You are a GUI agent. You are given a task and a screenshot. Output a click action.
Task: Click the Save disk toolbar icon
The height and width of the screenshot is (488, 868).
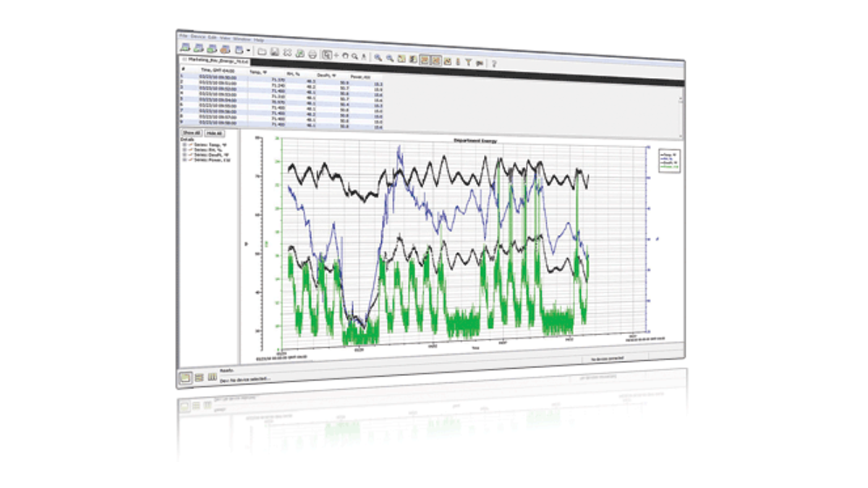[275, 52]
